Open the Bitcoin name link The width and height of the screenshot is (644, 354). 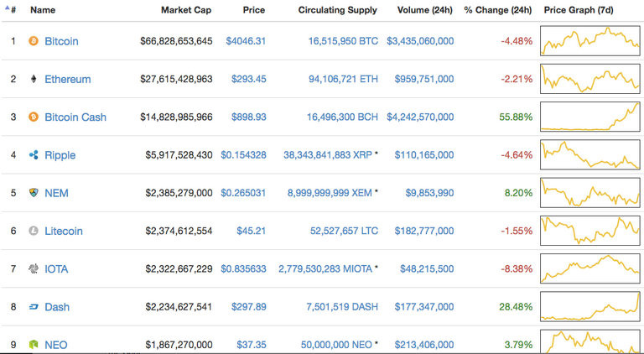(61, 41)
